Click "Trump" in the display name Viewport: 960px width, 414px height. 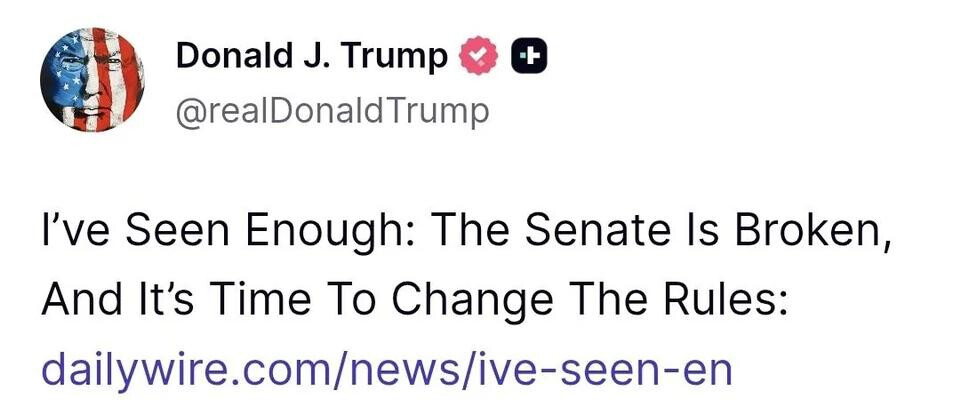(400, 58)
